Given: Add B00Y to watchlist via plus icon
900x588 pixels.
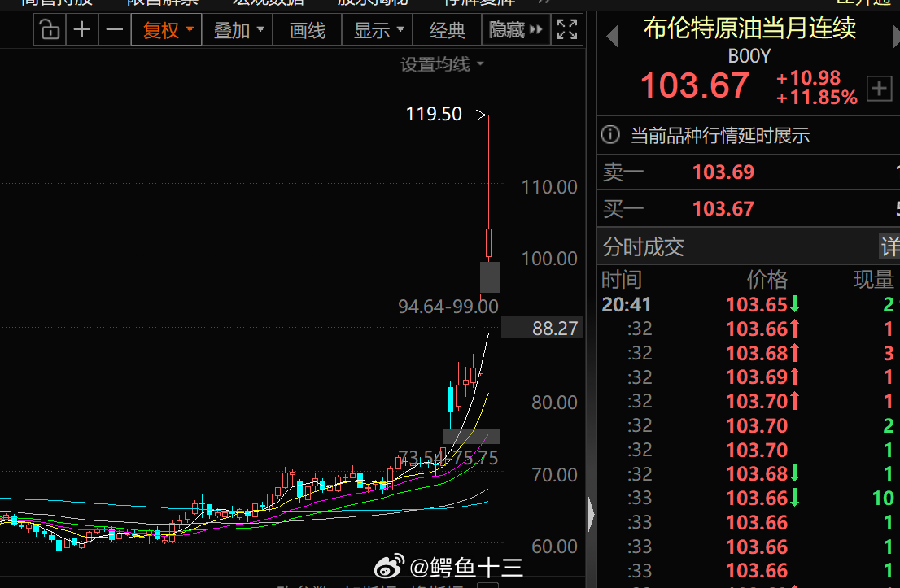Looking at the screenshot, I should click(880, 89).
